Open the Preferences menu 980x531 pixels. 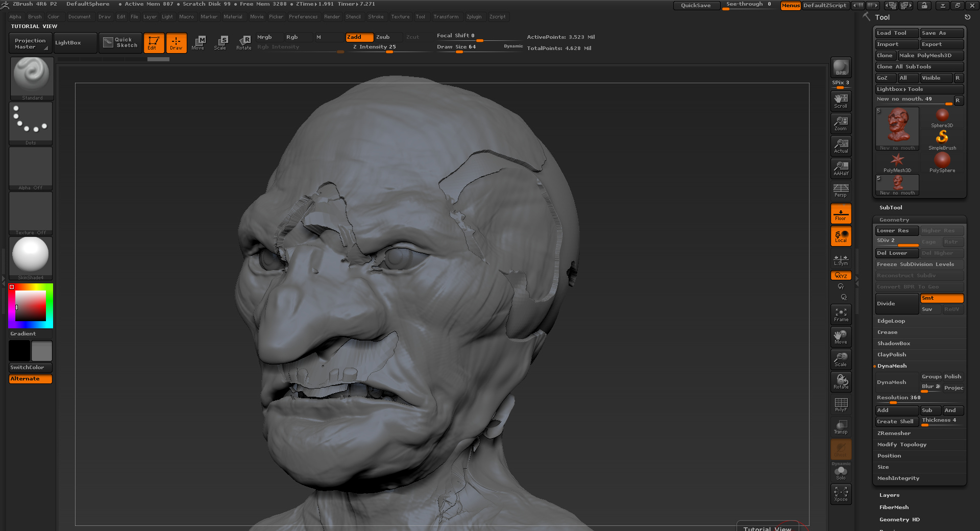pos(303,17)
